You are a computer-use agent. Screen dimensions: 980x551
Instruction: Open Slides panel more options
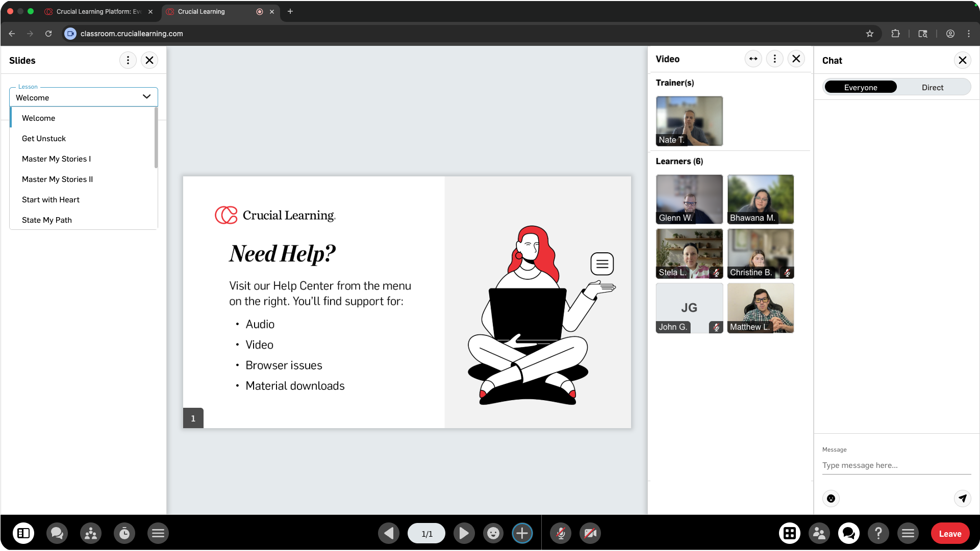click(128, 60)
